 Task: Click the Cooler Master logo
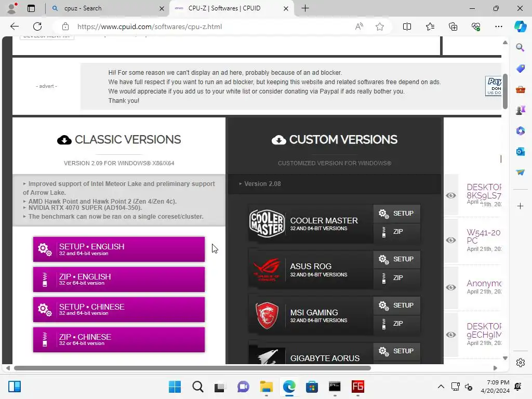pyautogui.click(x=267, y=223)
